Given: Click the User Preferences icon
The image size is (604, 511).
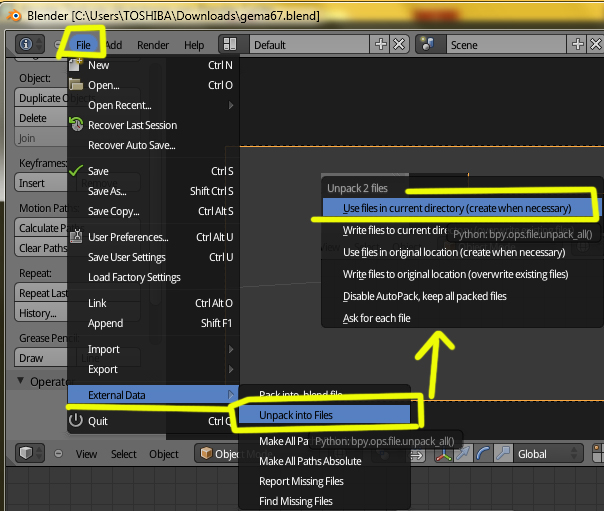Looking at the screenshot, I should click(76, 236).
